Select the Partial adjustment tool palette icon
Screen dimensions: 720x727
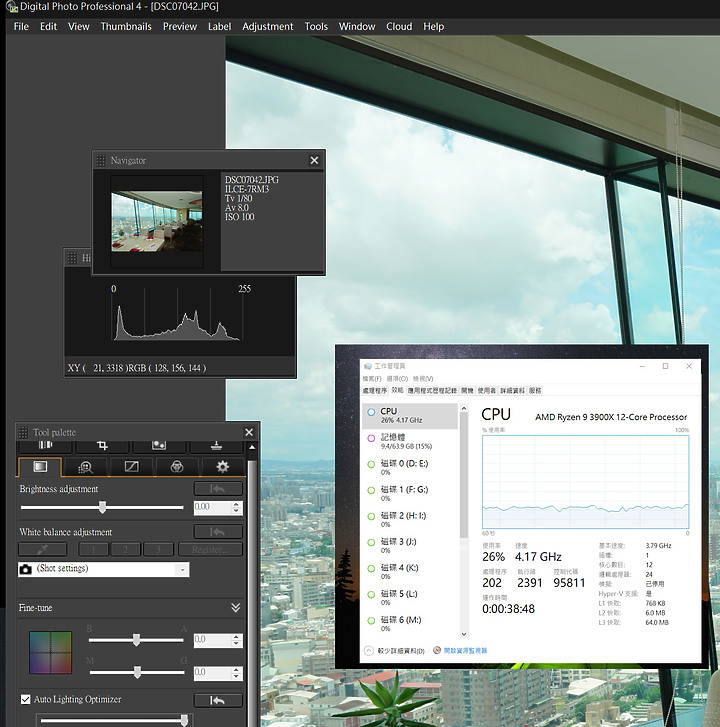tap(159, 446)
